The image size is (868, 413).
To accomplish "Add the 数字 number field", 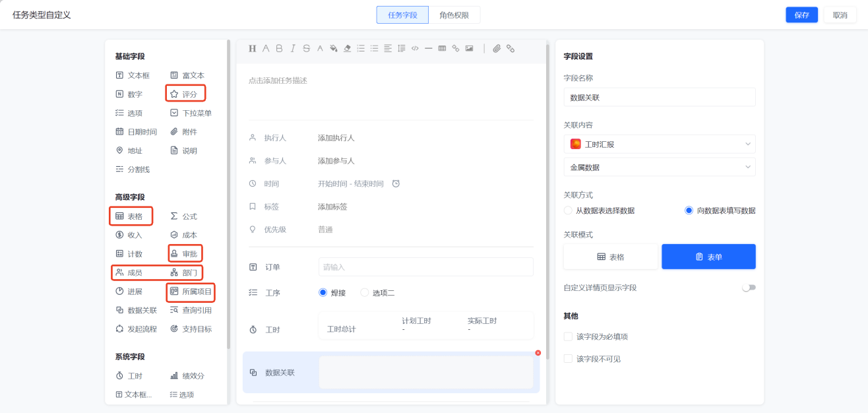I will click(x=129, y=94).
